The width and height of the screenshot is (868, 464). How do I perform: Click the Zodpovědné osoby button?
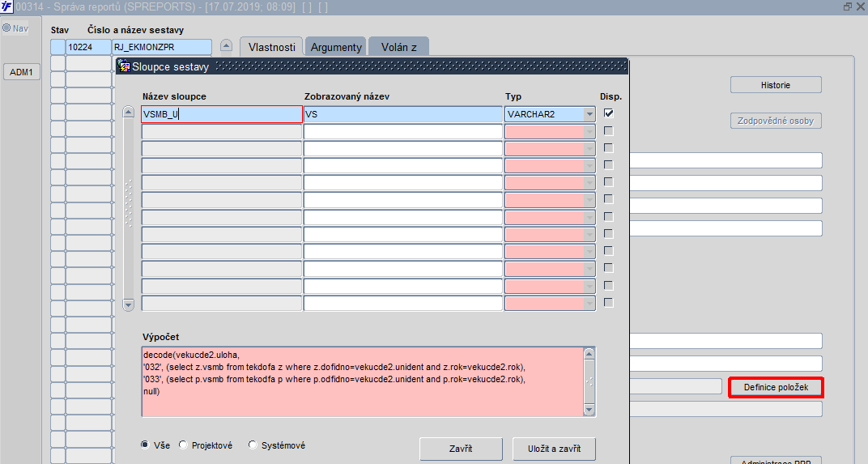[776, 121]
